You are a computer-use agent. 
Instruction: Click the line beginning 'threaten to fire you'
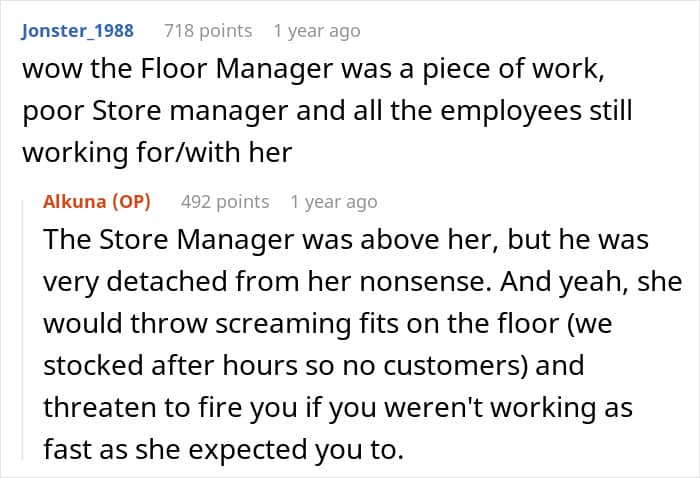tap(338, 407)
